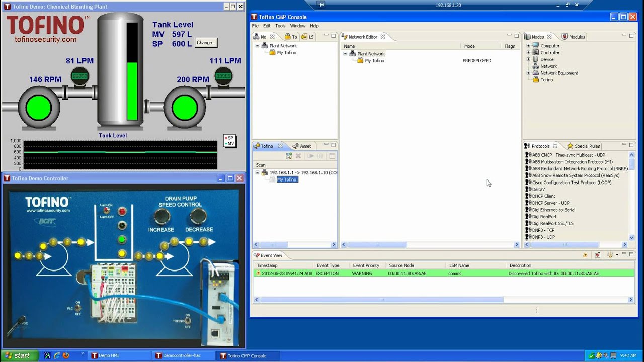Launch Firefox from the quick launch bar

coord(66,356)
